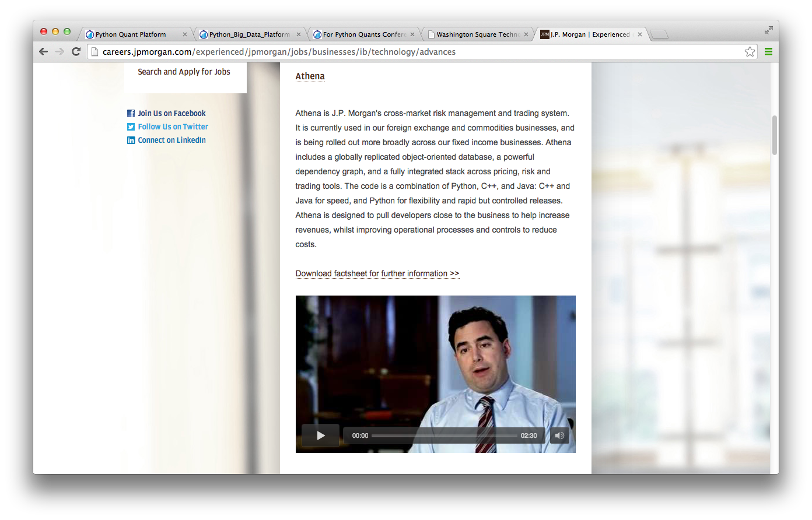Click the fullscreen arrows icon in title bar
This screenshot has width=812, height=520.
(x=768, y=30)
